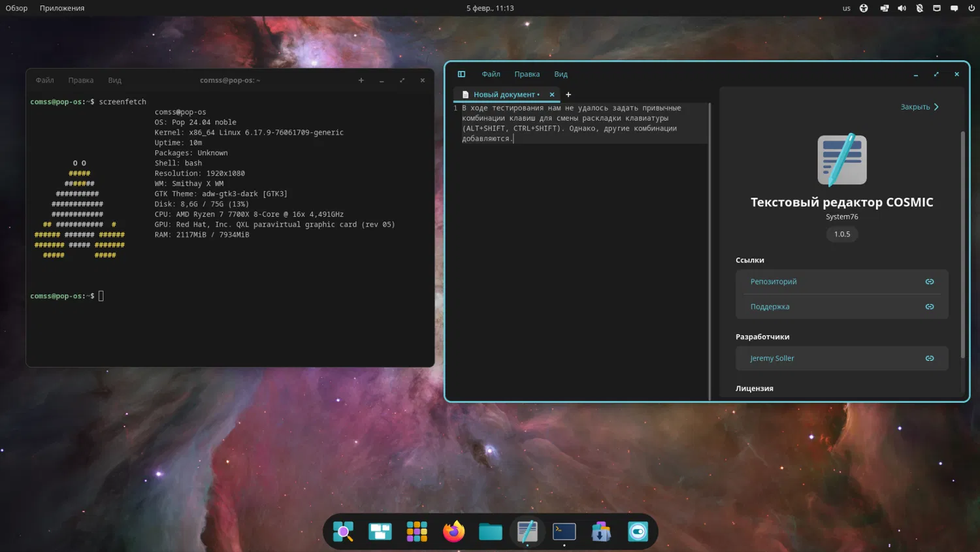
Task: Open the Файл menu in COSMIC text editor
Action: 491,74
